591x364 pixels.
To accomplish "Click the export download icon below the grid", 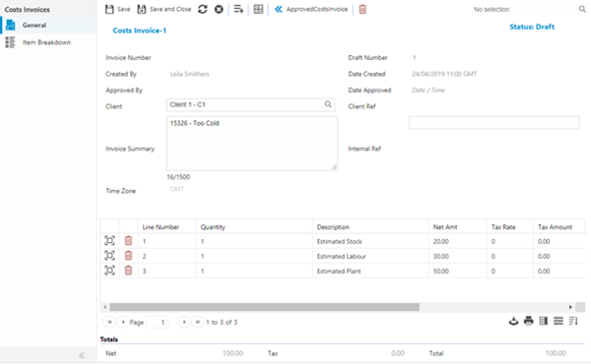I will (513, 321).
